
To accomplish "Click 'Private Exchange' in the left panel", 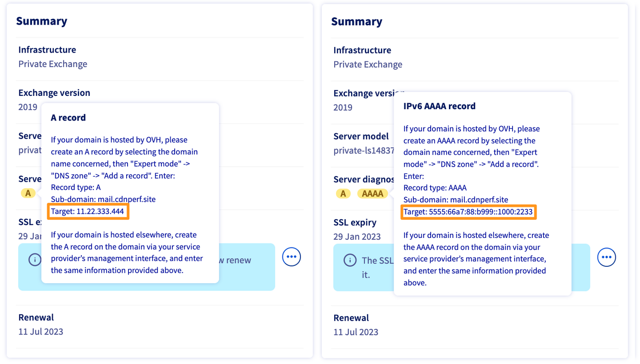I will [x=53, y=64].
